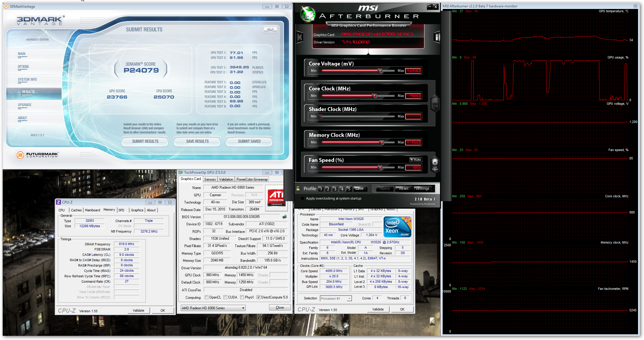Image resolution: width=644 pixels, height=340 pixels.
Task: Click the HELP button in 3DMark Vantage
Action: 270,29
